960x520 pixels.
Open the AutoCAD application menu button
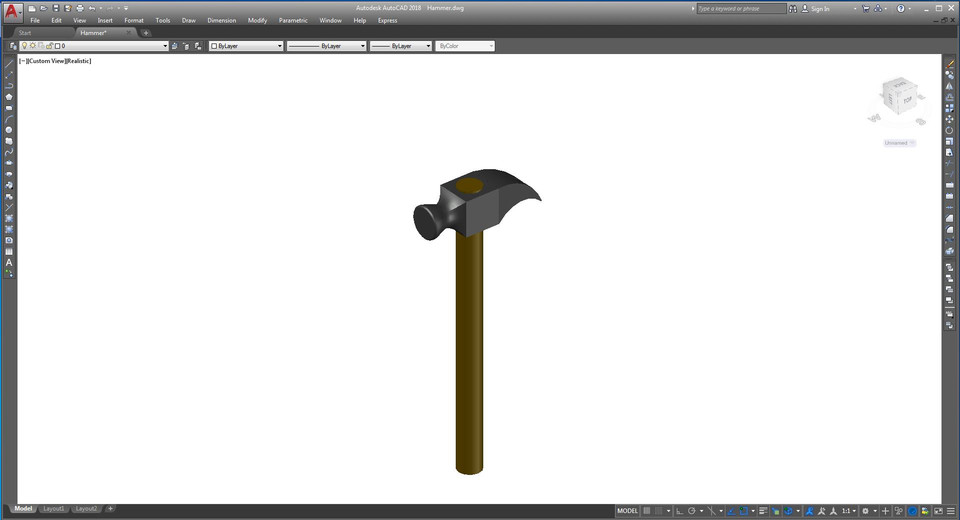[12, 12]
